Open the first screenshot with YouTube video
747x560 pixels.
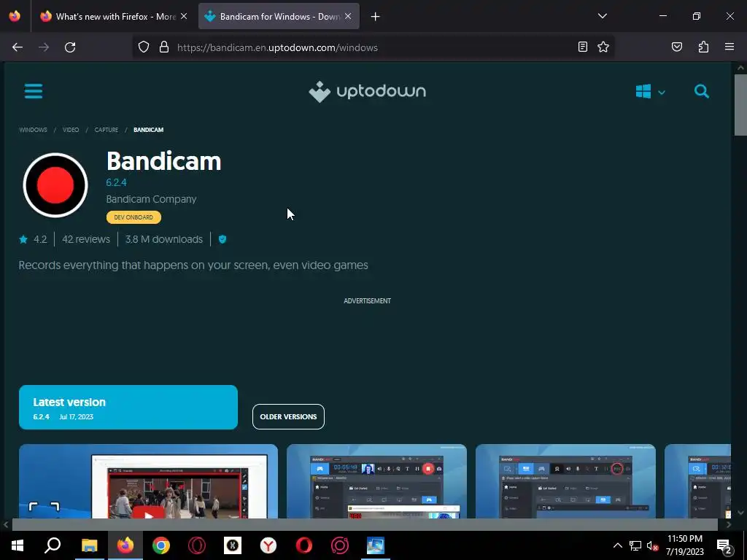click(148, 481)
